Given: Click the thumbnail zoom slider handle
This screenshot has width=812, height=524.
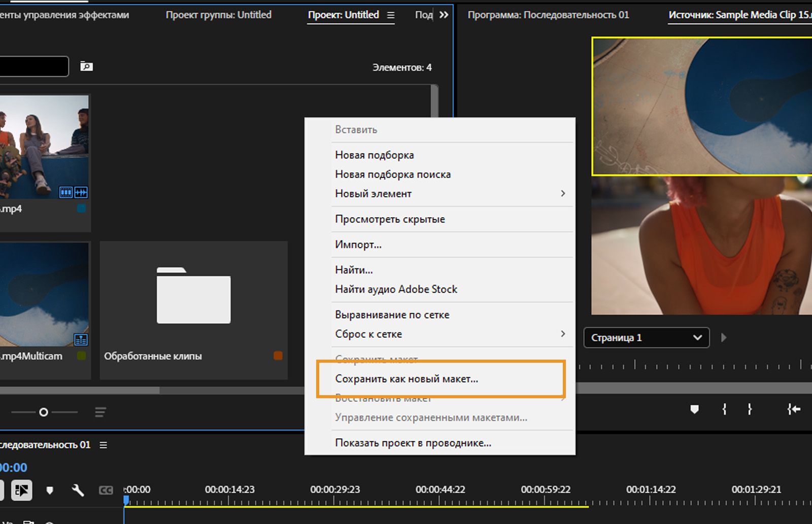Looking at the screenshot, I should 44,412.
